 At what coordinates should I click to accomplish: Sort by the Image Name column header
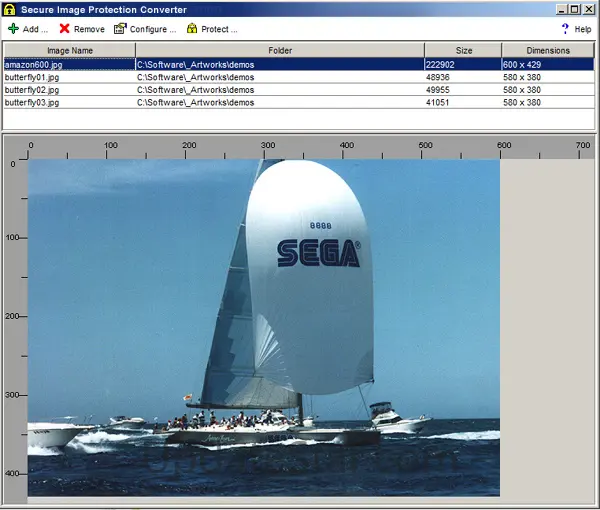click(70, 50)
